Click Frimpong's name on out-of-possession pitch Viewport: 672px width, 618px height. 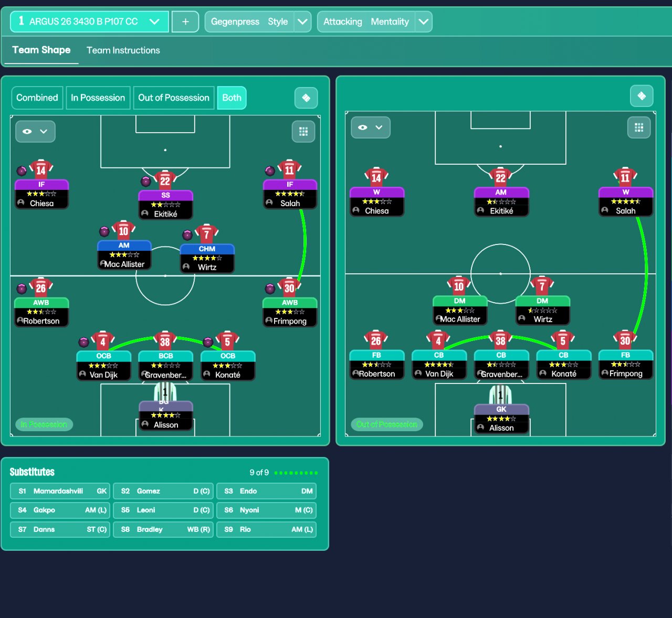click(x=626, y=374)
